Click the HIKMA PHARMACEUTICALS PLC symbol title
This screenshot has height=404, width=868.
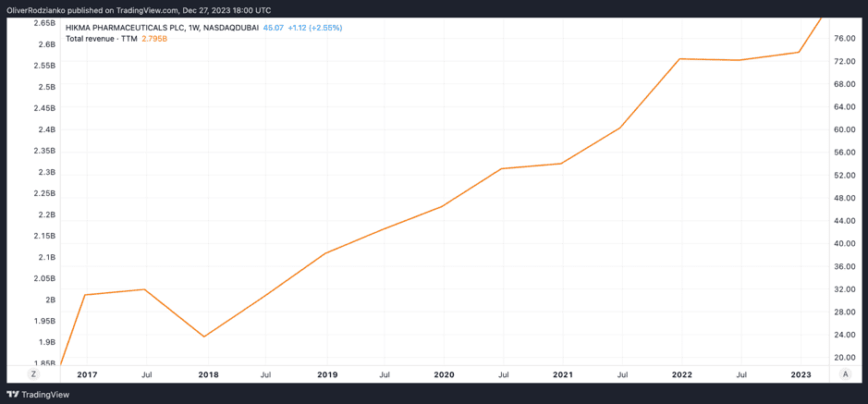162,28
